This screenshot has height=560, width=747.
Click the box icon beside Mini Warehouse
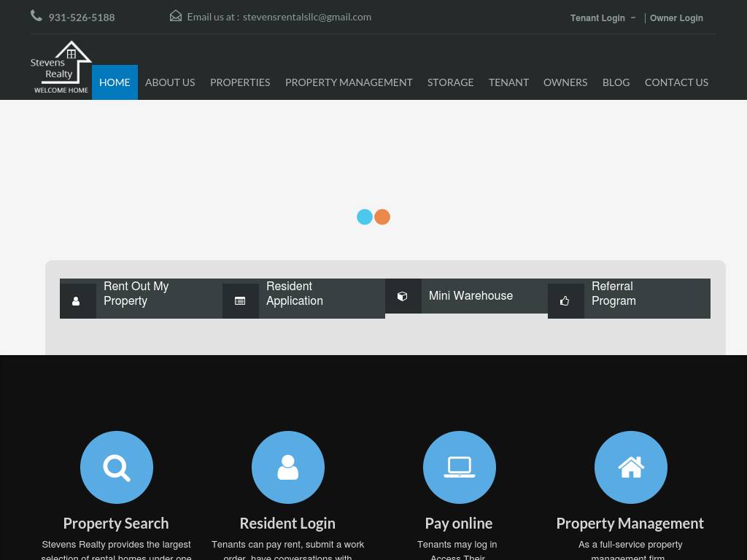[403, 296]
